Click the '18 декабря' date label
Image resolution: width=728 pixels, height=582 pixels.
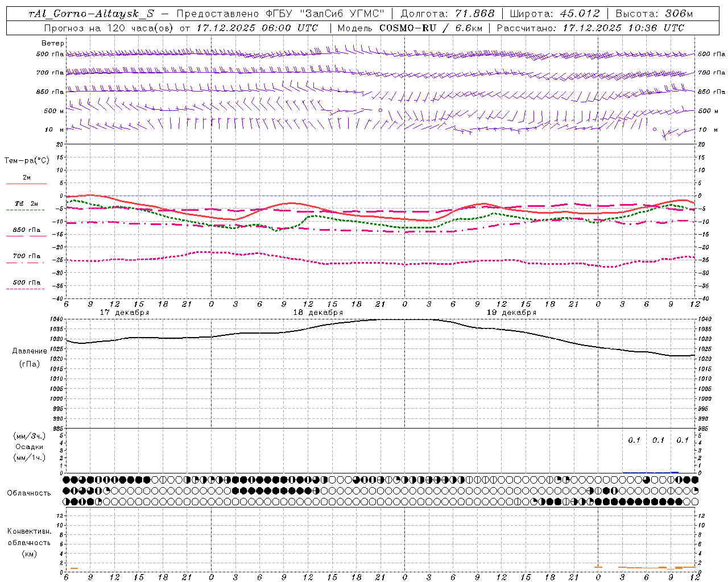[318, 313]
